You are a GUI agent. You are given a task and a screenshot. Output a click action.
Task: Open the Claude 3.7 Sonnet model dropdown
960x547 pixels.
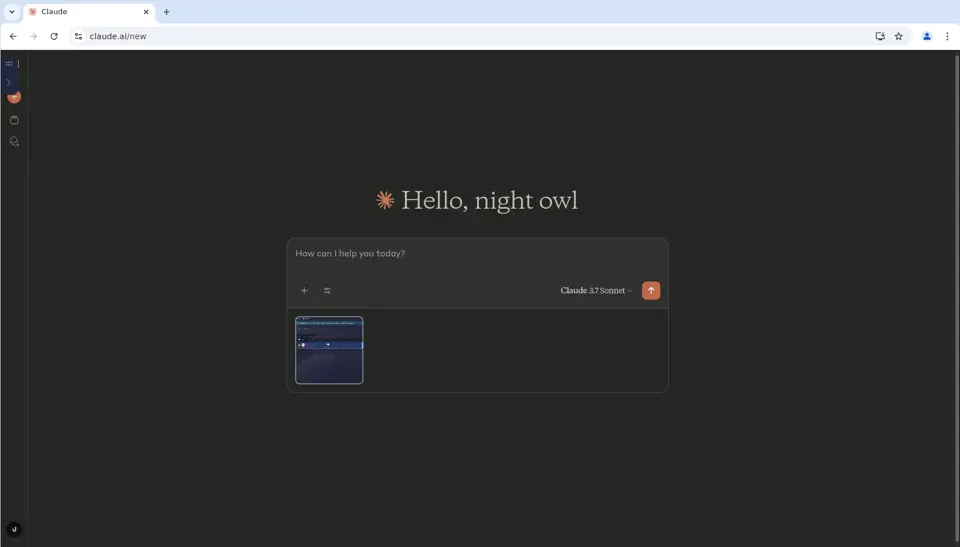point(596,290)
